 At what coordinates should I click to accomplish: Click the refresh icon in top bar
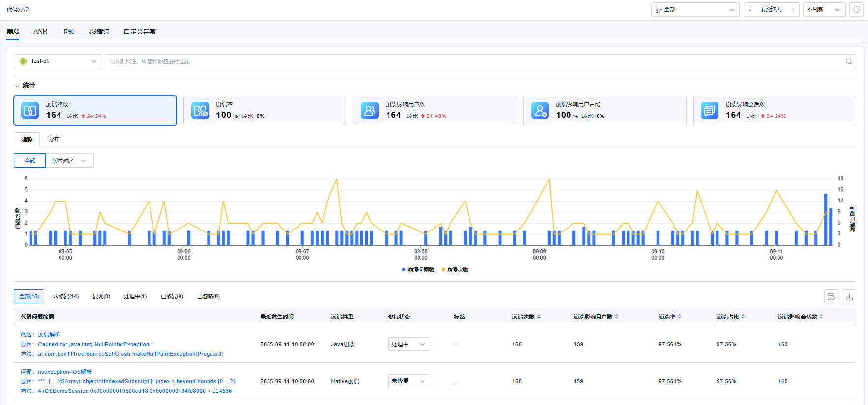tap(856, 10)
